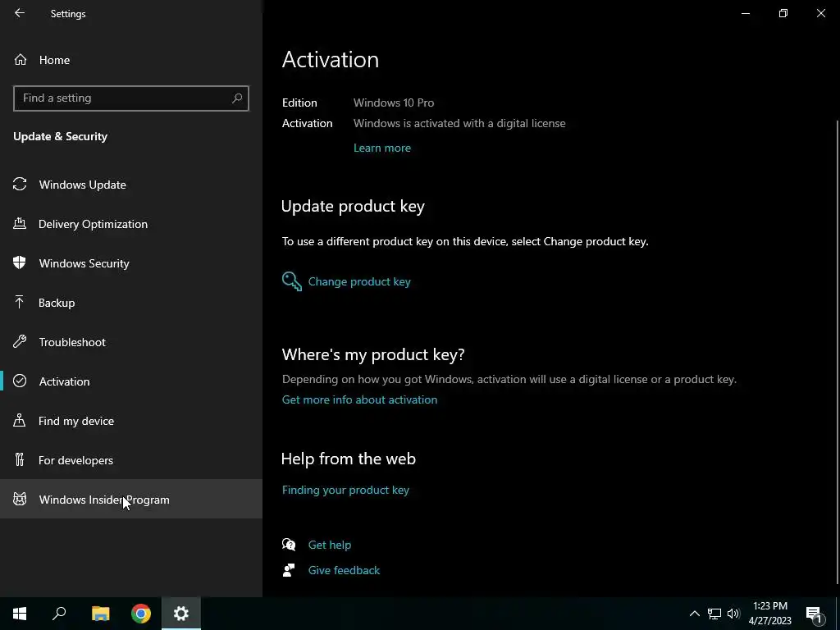Image resolution: width=840 pixels, height=630 pixels.
Task: Click Change product key link
Action: [359, 281]
